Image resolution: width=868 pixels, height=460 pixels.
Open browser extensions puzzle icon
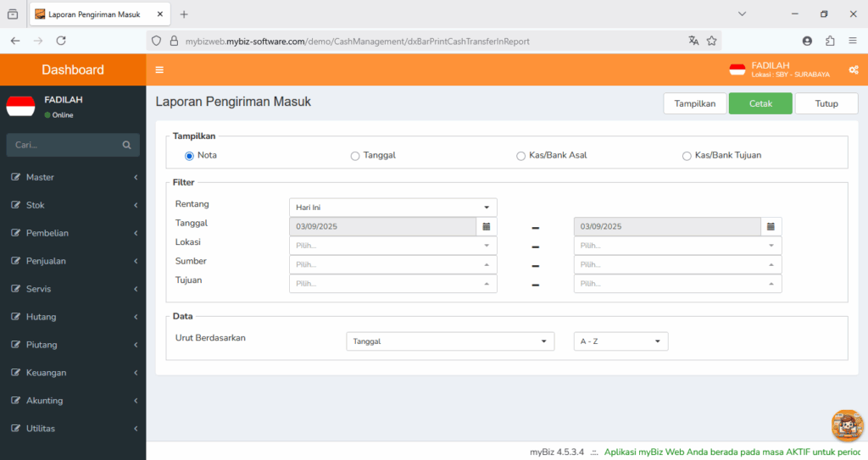(x=830, y=41)
